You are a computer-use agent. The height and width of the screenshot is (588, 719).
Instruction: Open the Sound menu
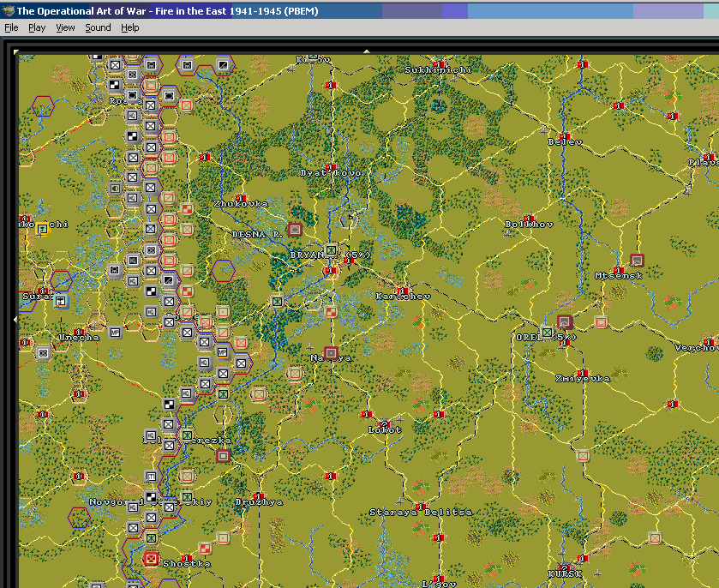tap(98, 27)
